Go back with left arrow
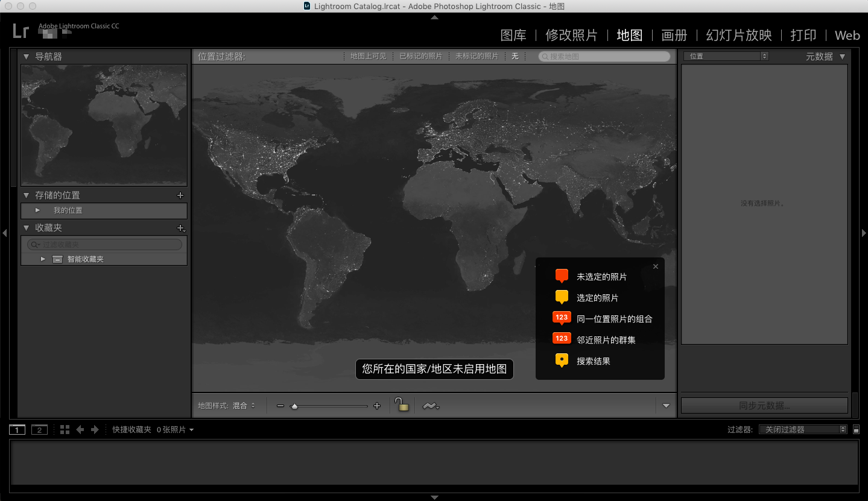868x501 pixels. click(x=80, y=430)
